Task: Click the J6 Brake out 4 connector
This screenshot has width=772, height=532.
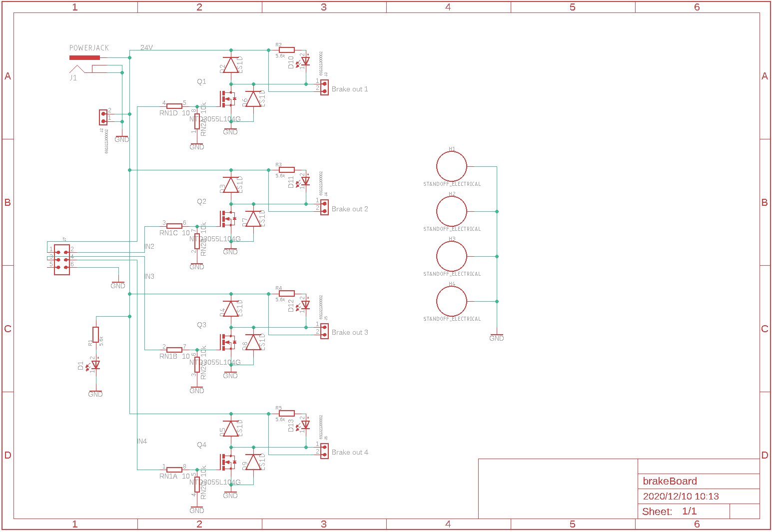Action: tap(324, 451)
